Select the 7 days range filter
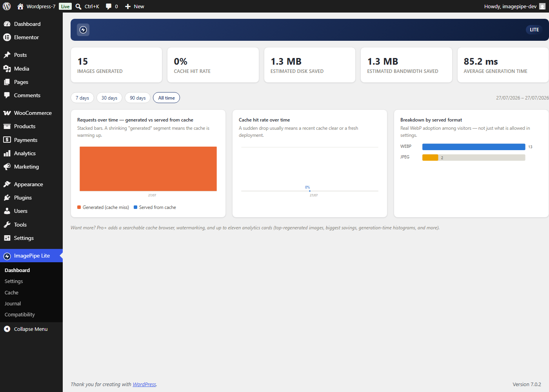Screen dimensions: 549x392 point(82,98)
